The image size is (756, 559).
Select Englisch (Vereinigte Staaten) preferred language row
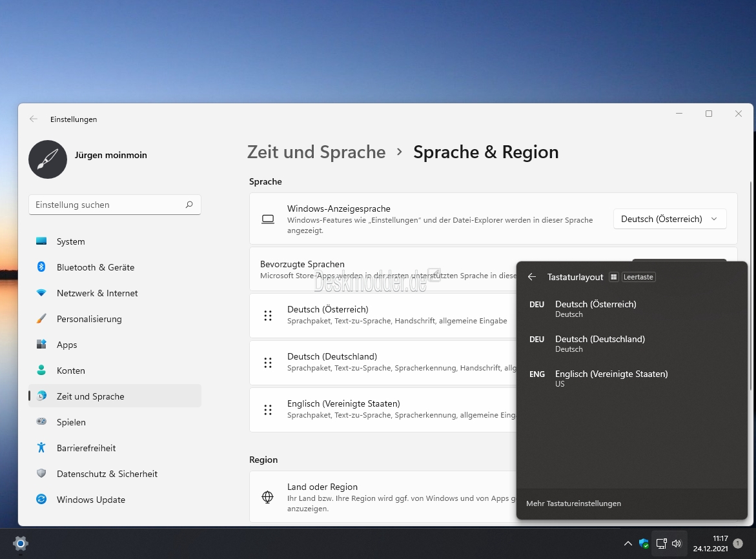click(x=383, y=410)
